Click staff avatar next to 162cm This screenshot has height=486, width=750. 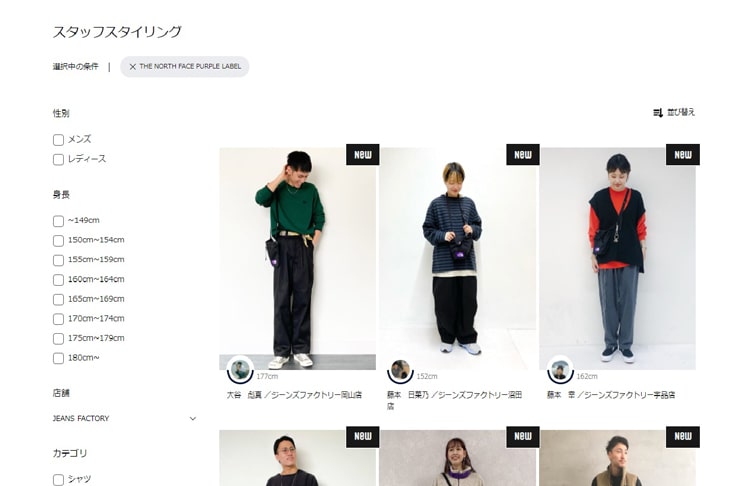(x=560, y=370)
